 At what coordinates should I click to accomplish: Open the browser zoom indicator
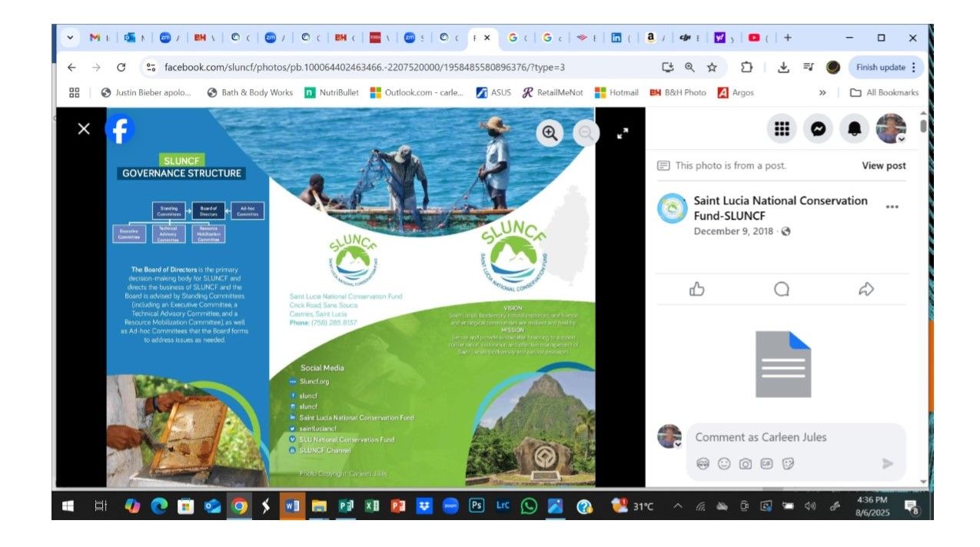[689, 67]
